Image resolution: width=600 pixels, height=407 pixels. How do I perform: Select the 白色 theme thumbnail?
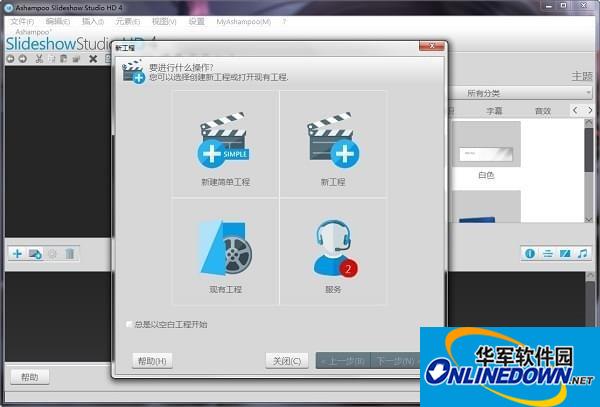[486, 145]
